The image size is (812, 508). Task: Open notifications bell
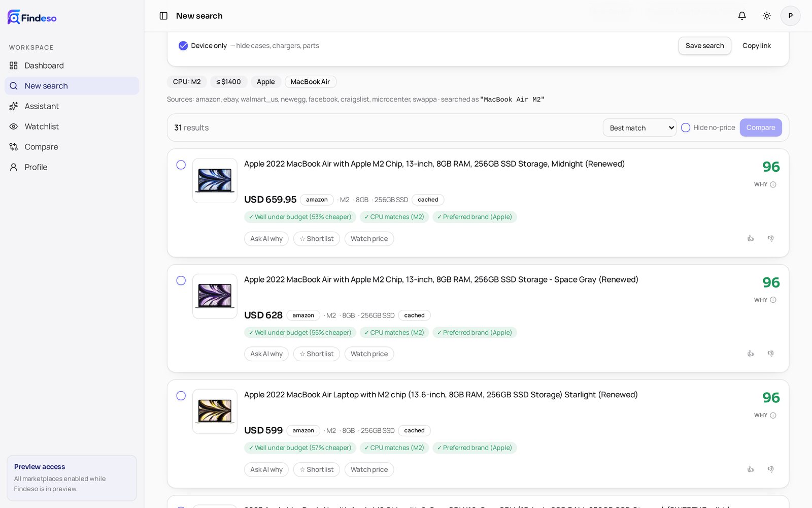click(742, 16)
